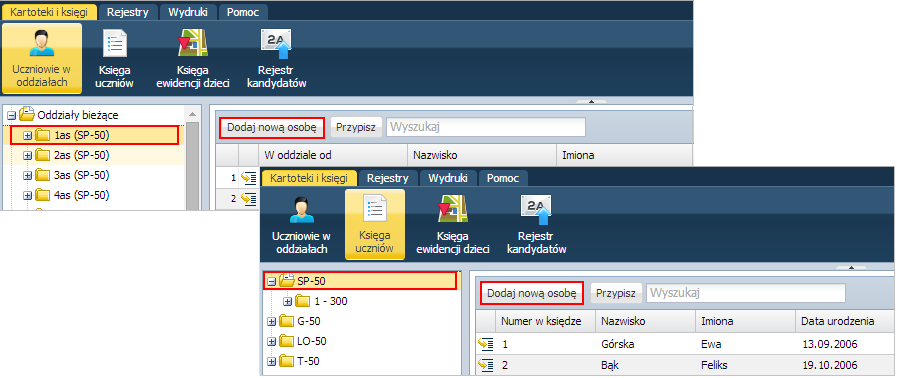Expand G-50 node
The image size is (897, 378).
(x=272, y=322)
